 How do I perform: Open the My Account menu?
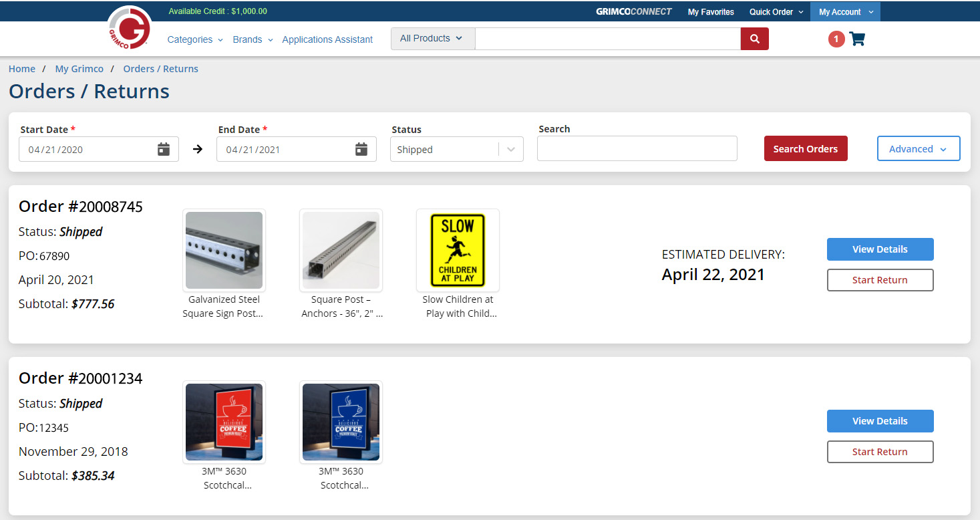click(x=845, y=12)
